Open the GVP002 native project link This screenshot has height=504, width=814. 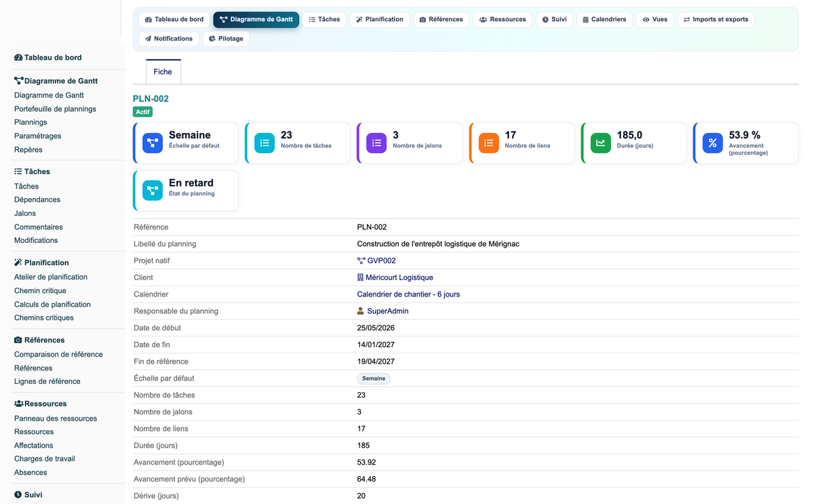pyautogui.click(x=381, y=260)
